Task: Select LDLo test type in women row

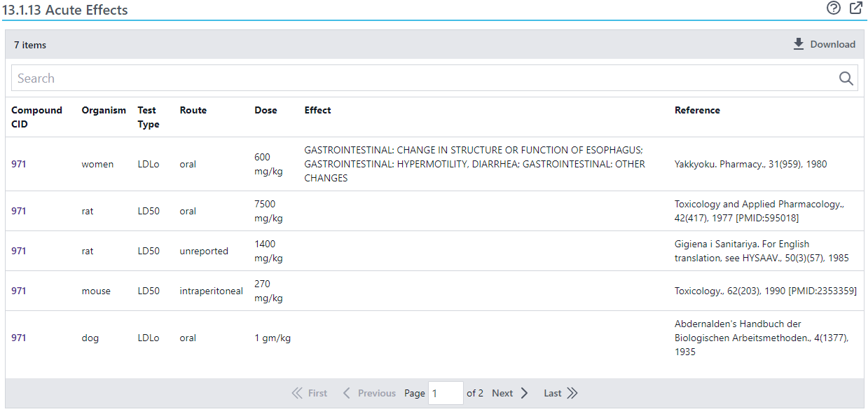Action: click(149, 164)
